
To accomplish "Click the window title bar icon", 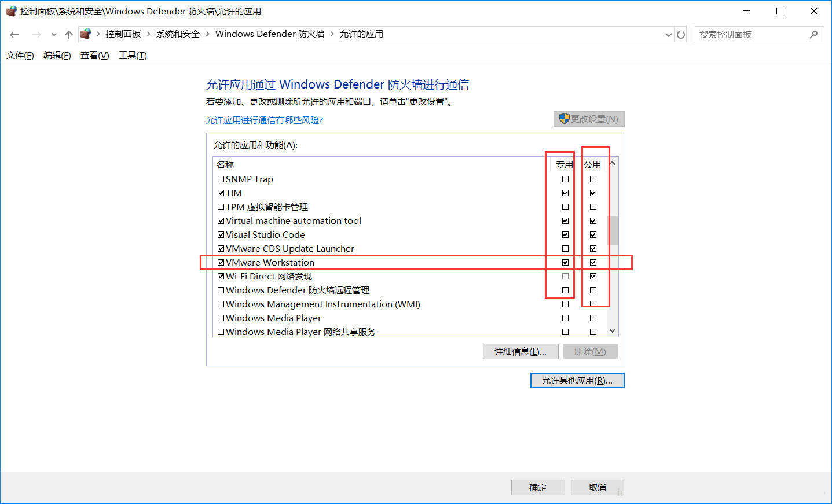I will (x=11, y=11).
